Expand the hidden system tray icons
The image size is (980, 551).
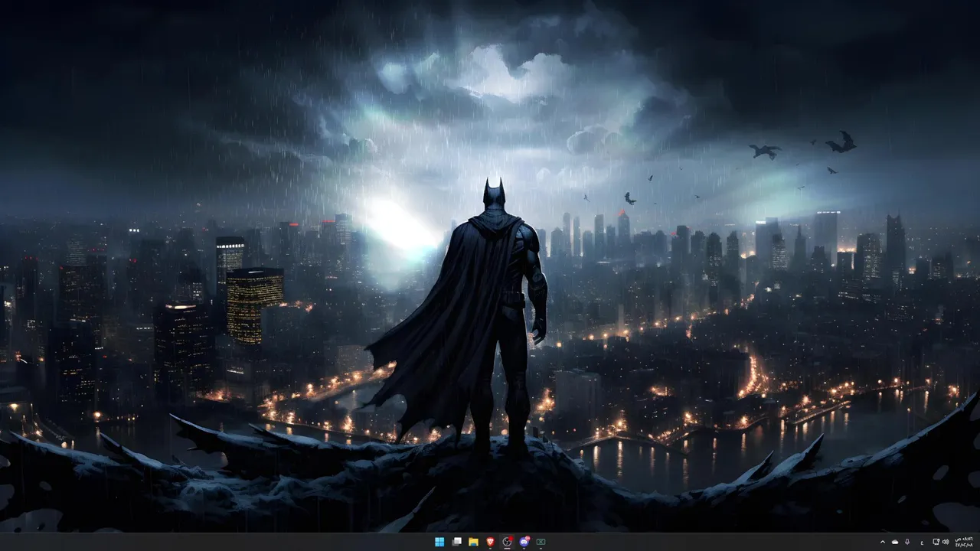(x=883, y=542)
